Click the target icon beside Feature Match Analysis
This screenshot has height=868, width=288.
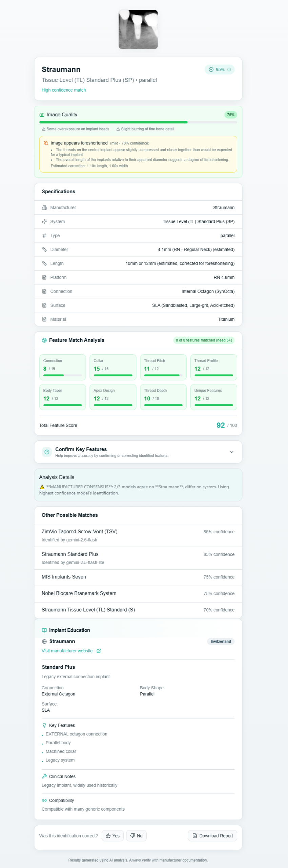44,340
